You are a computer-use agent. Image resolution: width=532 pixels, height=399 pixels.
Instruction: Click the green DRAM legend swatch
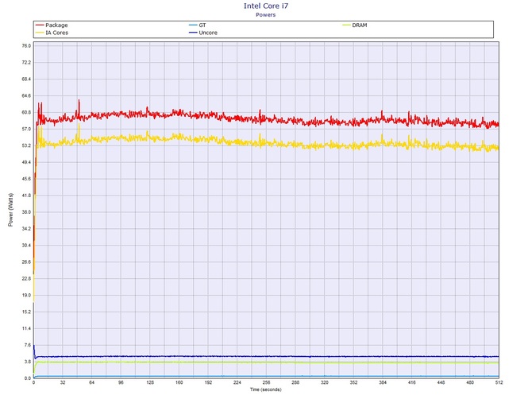346,25
